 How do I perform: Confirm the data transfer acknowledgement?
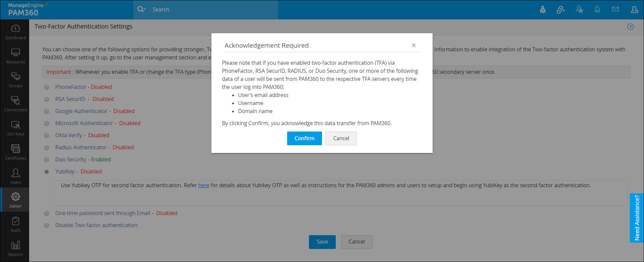pyautogui.click(x=305, y=138)
